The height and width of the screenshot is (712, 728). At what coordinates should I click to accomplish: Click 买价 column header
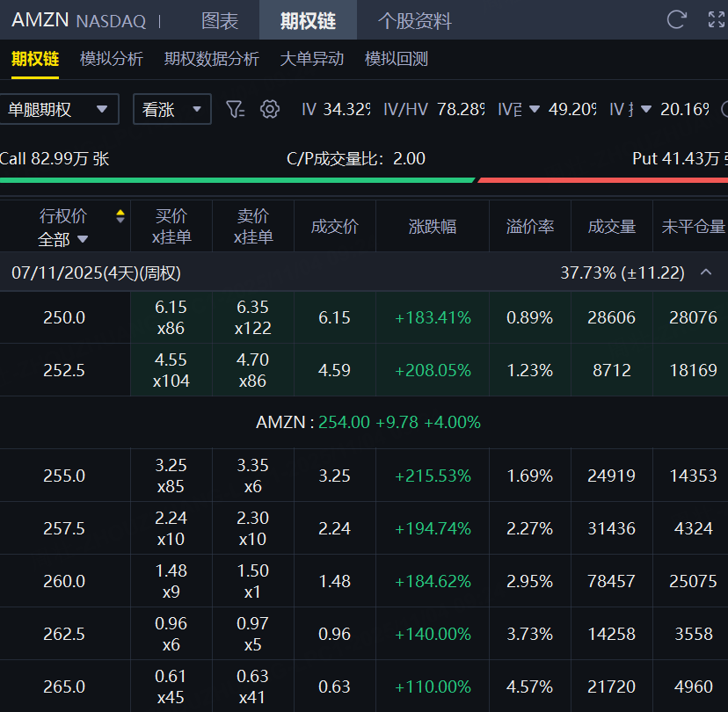pyautogui.click(x=171, y=227)
